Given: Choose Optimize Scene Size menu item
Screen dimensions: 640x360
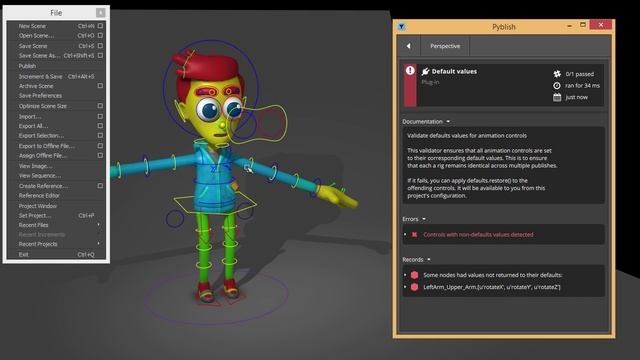Looking at the screenshot, I should coord(42,106).
